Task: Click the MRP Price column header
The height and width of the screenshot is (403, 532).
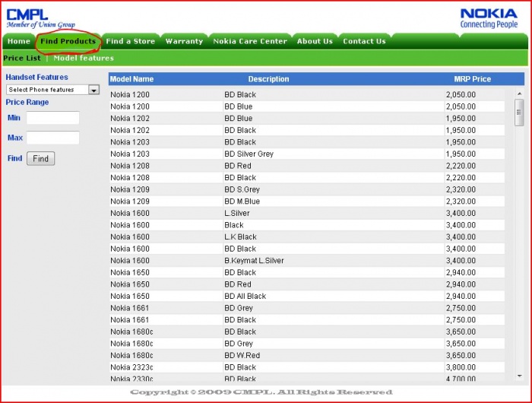Action: coord(472,79)
